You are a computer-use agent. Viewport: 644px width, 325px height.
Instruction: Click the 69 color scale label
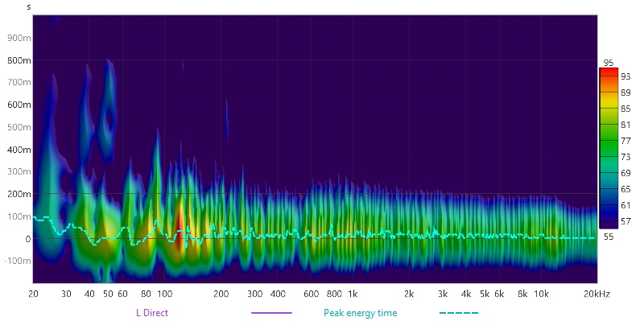[625, 173]
